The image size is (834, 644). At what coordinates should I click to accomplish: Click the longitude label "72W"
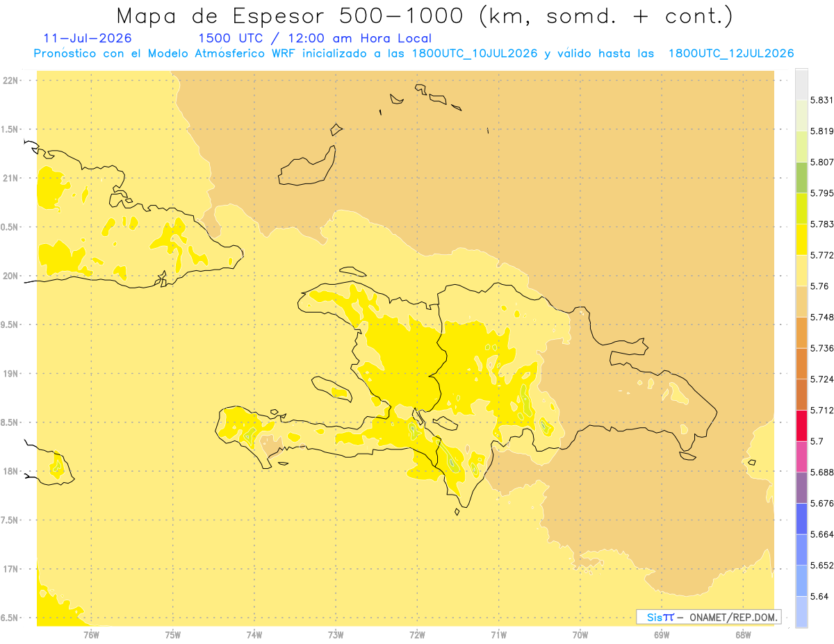418,634
